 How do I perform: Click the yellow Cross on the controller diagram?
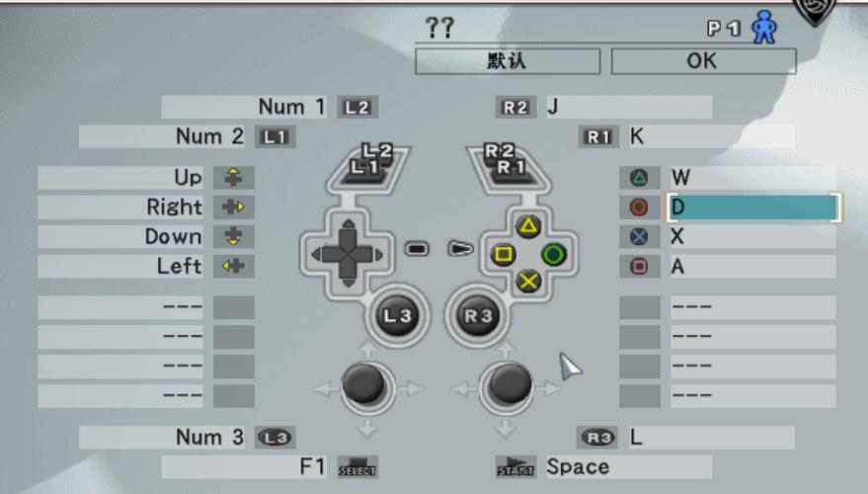click(x=528, y=282)
